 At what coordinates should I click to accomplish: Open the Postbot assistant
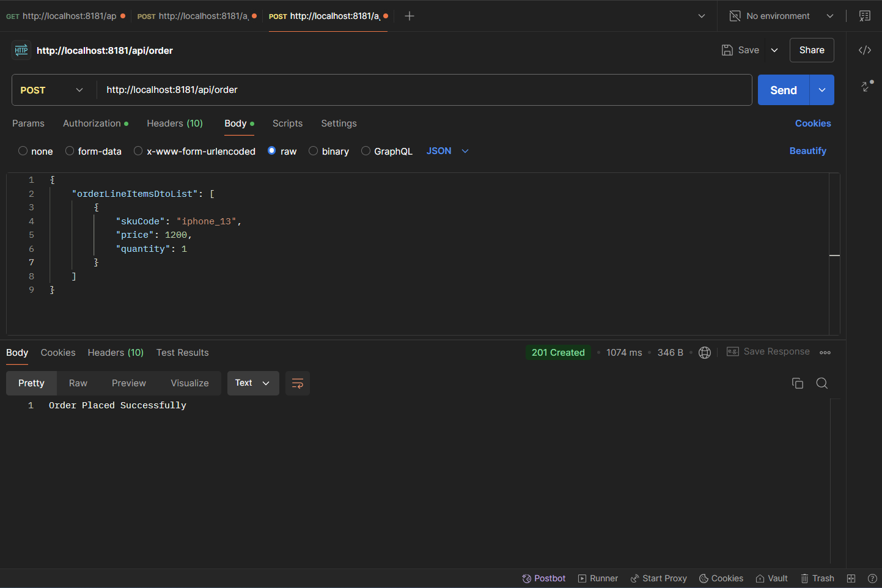543,578
